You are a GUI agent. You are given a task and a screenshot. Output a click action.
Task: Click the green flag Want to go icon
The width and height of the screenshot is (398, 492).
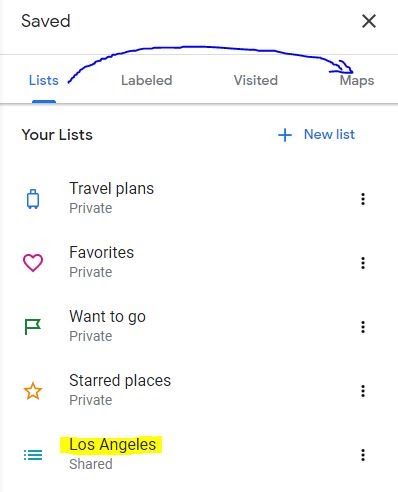pos(33,327)
